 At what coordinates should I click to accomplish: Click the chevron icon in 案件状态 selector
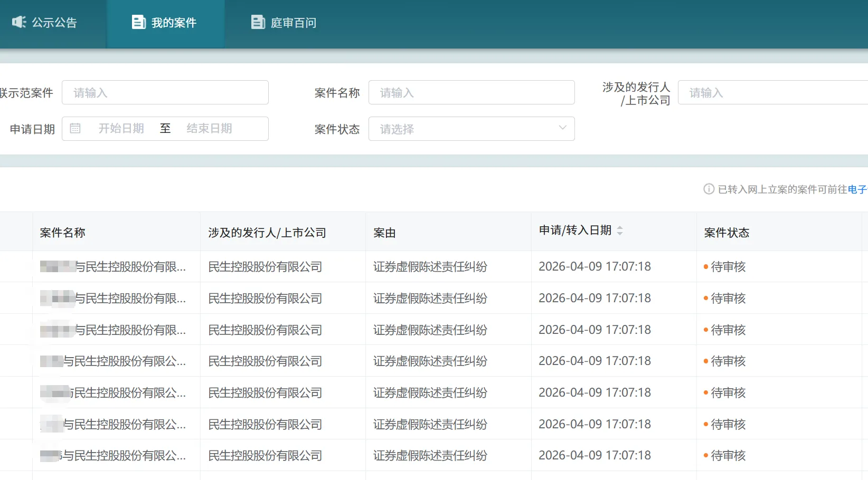[x=562, y=129]
